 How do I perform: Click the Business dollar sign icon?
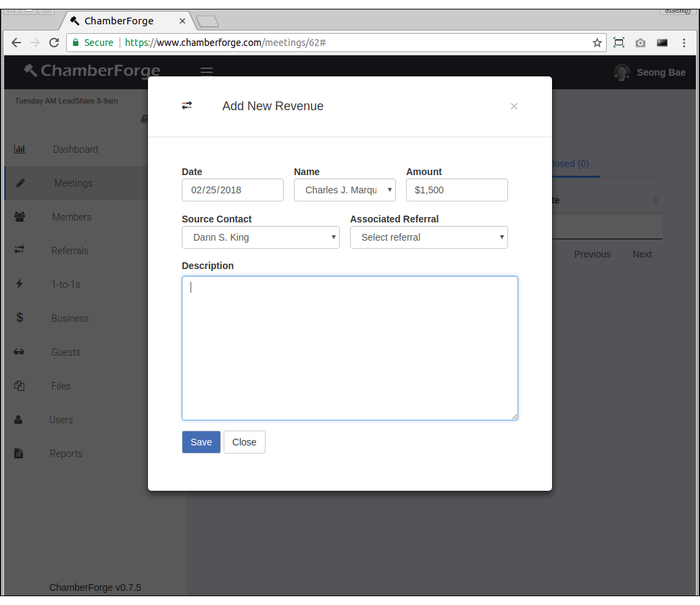click(x=20, y=318)
